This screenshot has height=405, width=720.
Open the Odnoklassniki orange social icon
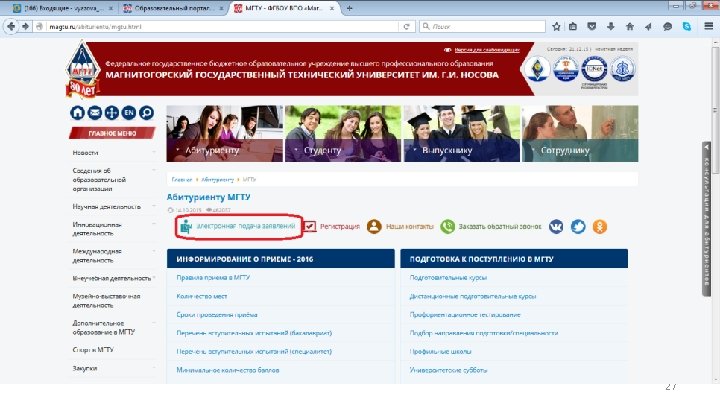(600, 226)
